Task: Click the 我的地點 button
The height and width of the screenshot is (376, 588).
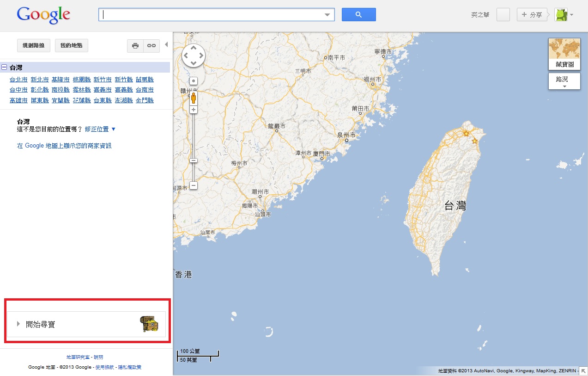Action: coord(71,46)
